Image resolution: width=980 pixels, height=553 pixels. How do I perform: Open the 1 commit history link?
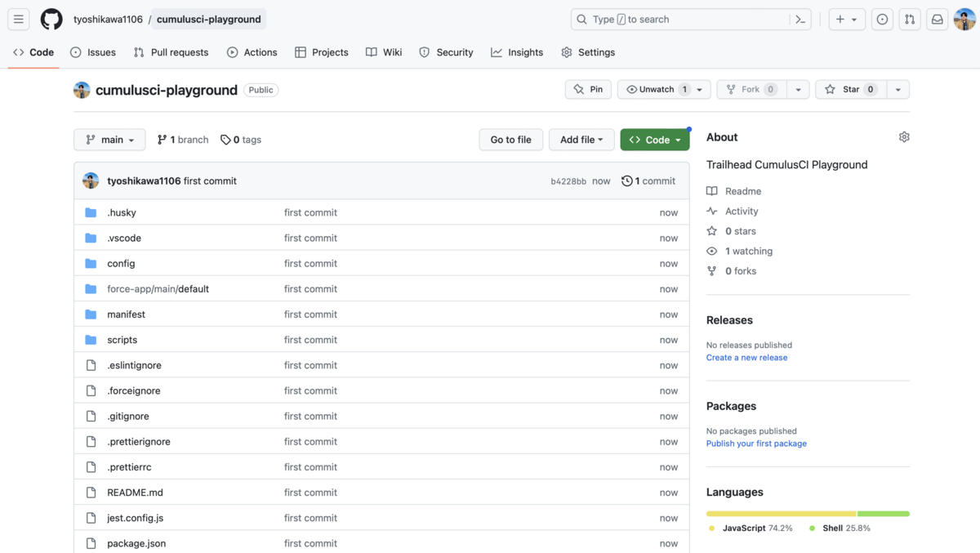[x=648, y=181]
